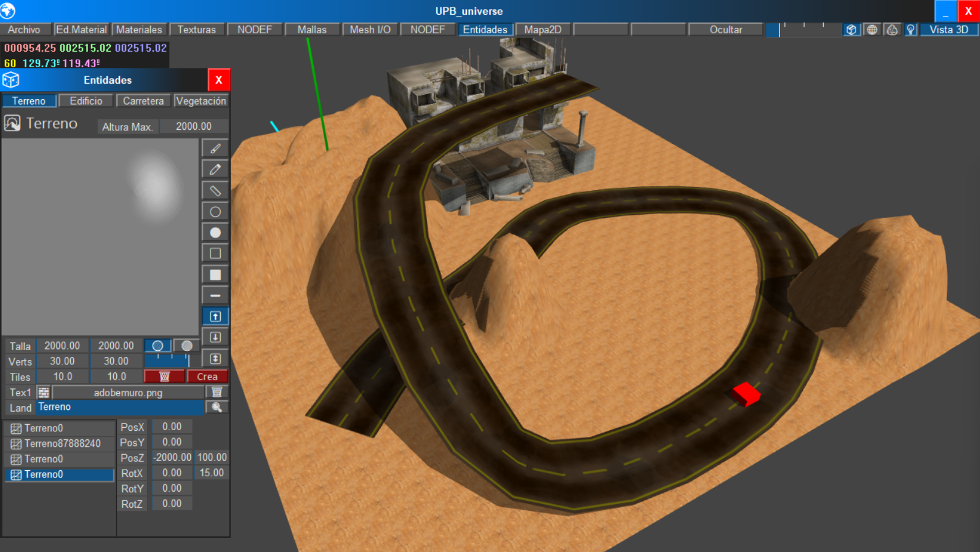Click the red trash icon beside Tiles
The width and height of the screenshot is (980, 552).
pos(164,377)
